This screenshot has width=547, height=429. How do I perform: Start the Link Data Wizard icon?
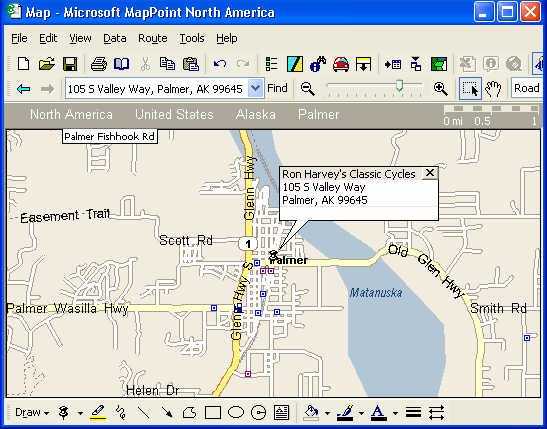415,64
